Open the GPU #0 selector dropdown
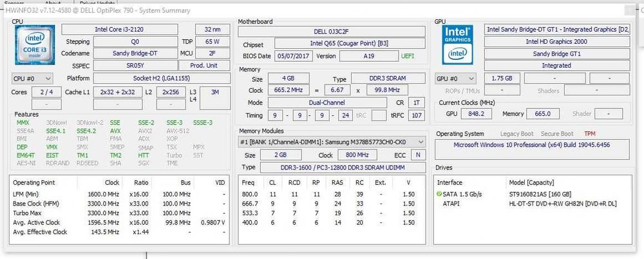Screen dimensions: 644x259 pyautogui.click(x=455, y=78)
